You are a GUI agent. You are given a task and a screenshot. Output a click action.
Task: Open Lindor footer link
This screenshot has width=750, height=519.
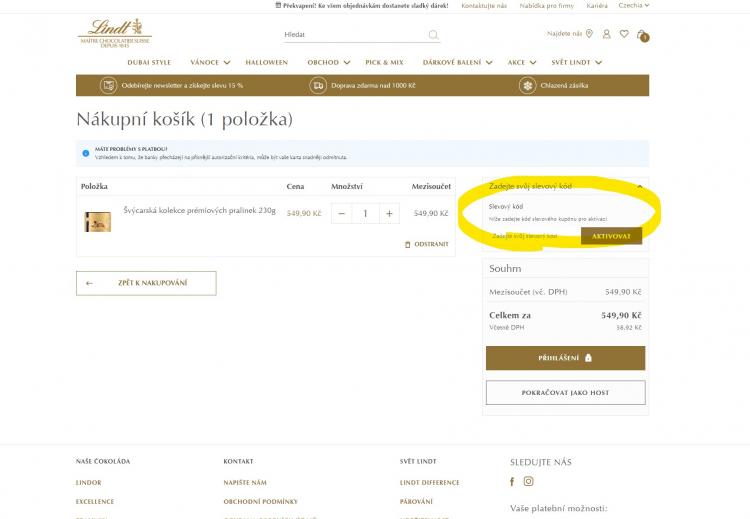click(88, 483)
